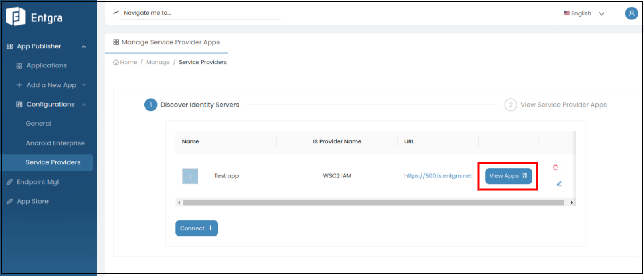Select Manage Service Provider Apps tab

[166, 42]
